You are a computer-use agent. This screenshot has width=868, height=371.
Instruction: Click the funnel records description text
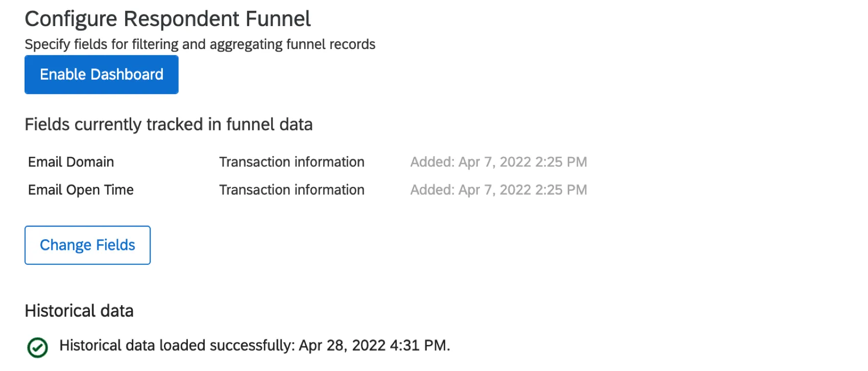(x=200, y=44)
